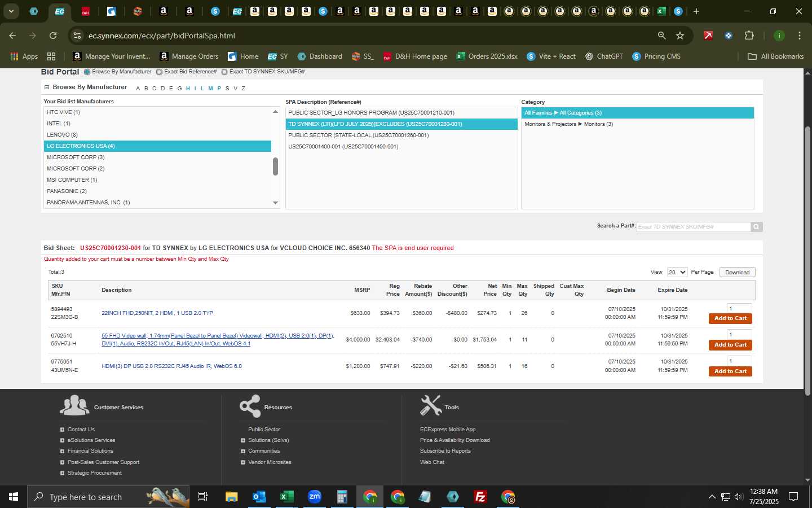Open the Manage Orders bookmark
Screen dimensions: 812x508
click(x=189, y=56)
